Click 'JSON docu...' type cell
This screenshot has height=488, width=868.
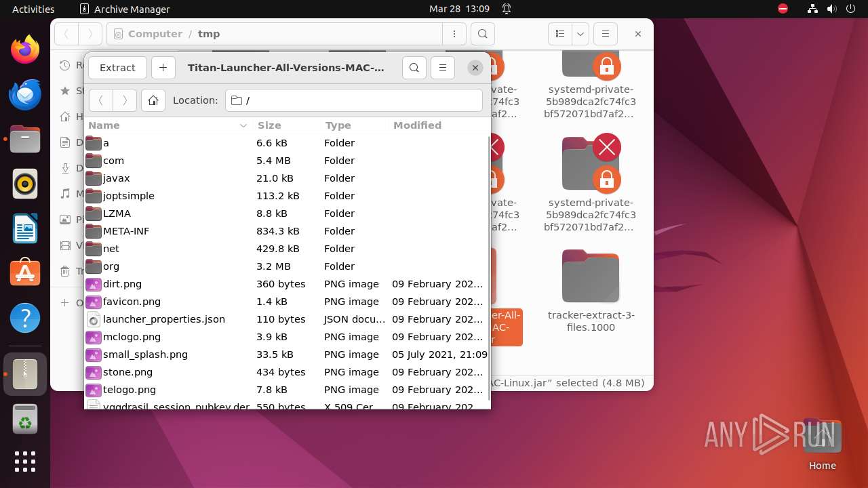pos(354,319)
